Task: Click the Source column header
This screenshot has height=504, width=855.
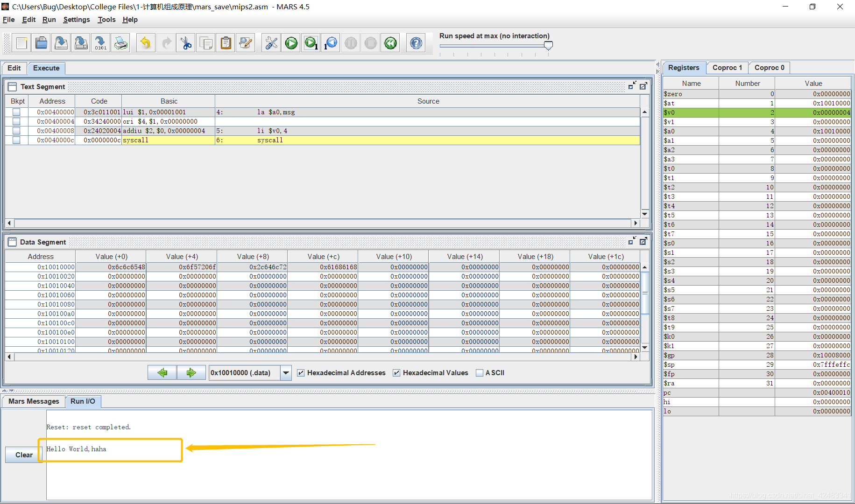Action: click(428, 101)
